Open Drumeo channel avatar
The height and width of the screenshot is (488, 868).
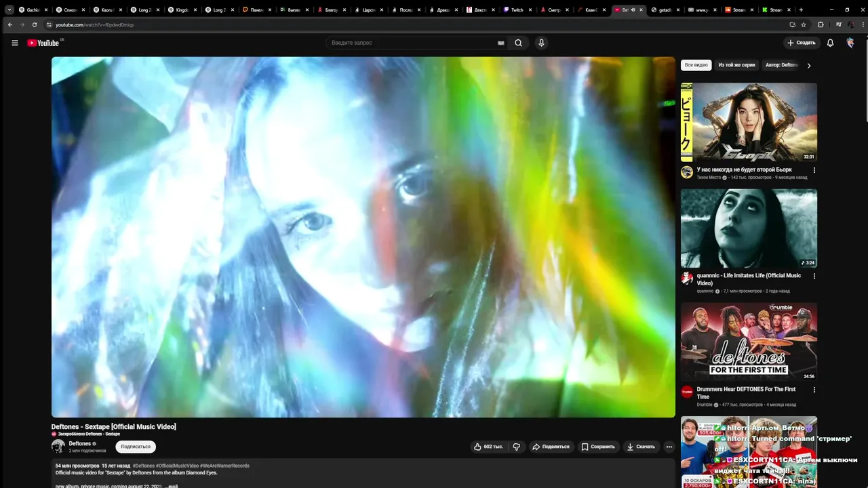tap(687, 392)
